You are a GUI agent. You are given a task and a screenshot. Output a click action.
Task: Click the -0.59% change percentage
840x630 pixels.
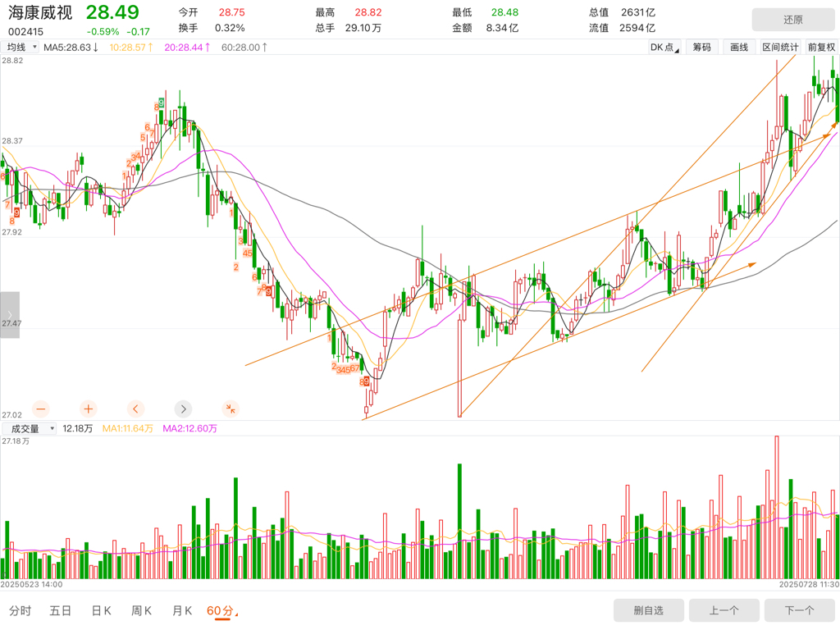point(103,32)
